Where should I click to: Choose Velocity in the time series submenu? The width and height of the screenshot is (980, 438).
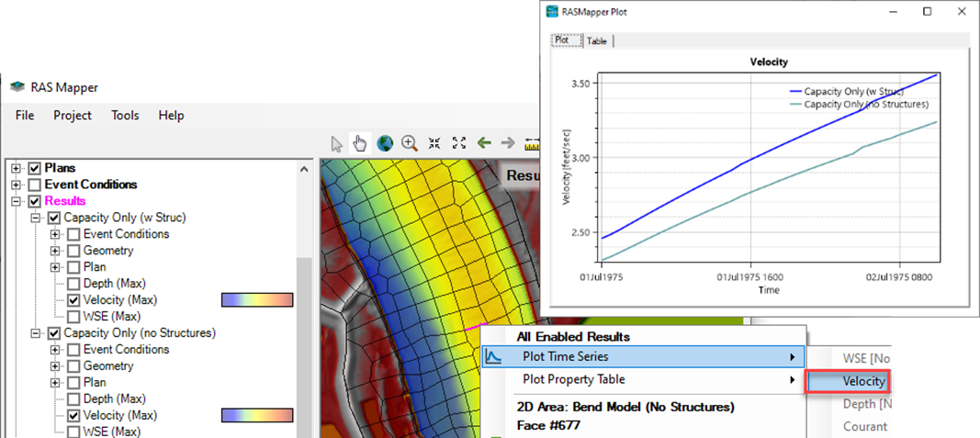[849, 381]
